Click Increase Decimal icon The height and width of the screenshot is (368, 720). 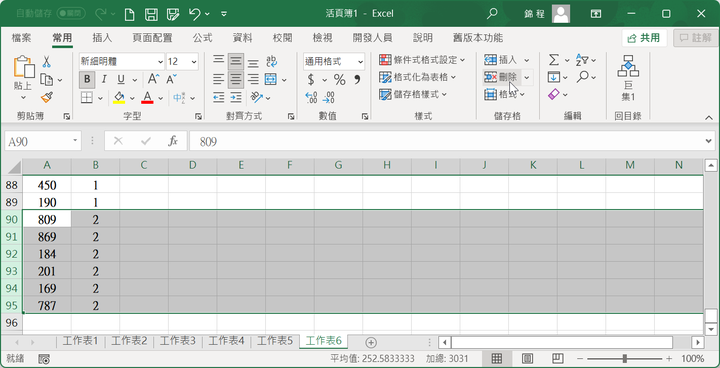tap(311, 97)
